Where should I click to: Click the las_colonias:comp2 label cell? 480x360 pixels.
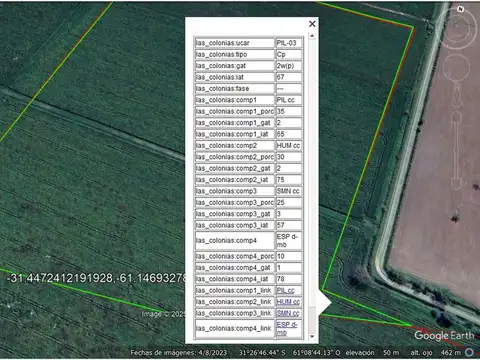(235, 145)
